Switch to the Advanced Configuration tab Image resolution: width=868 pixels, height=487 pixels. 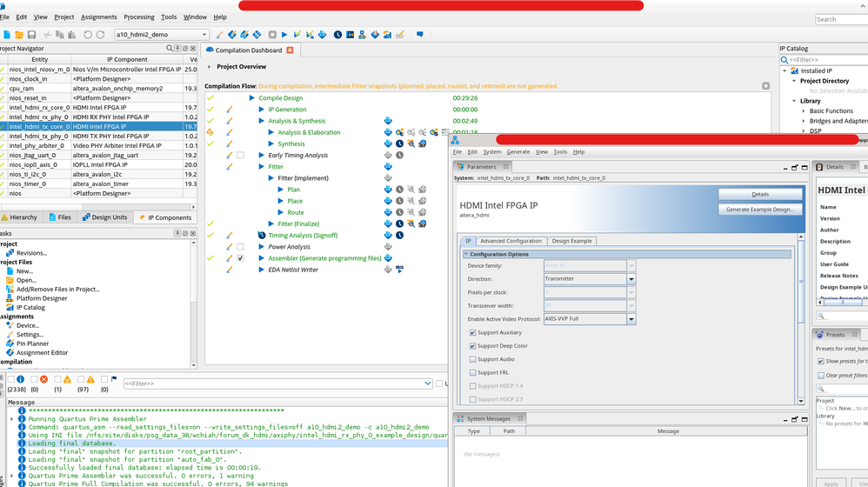tap(510, 241)
